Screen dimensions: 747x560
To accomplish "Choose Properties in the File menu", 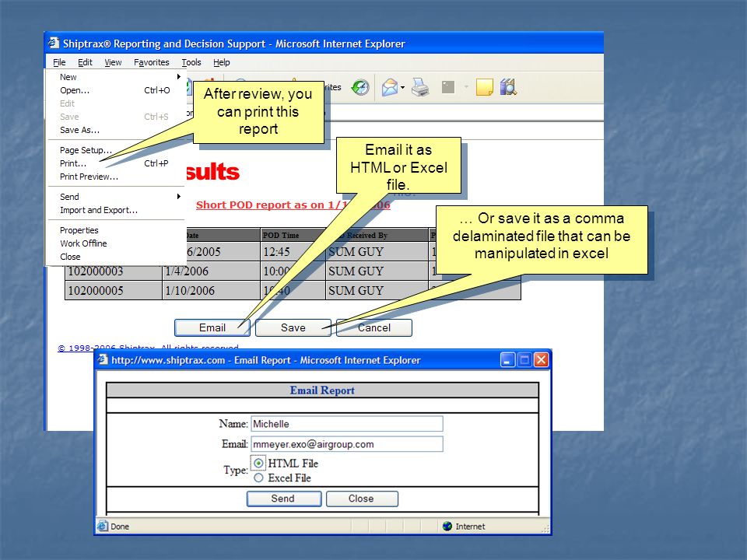I will point(116,230).
